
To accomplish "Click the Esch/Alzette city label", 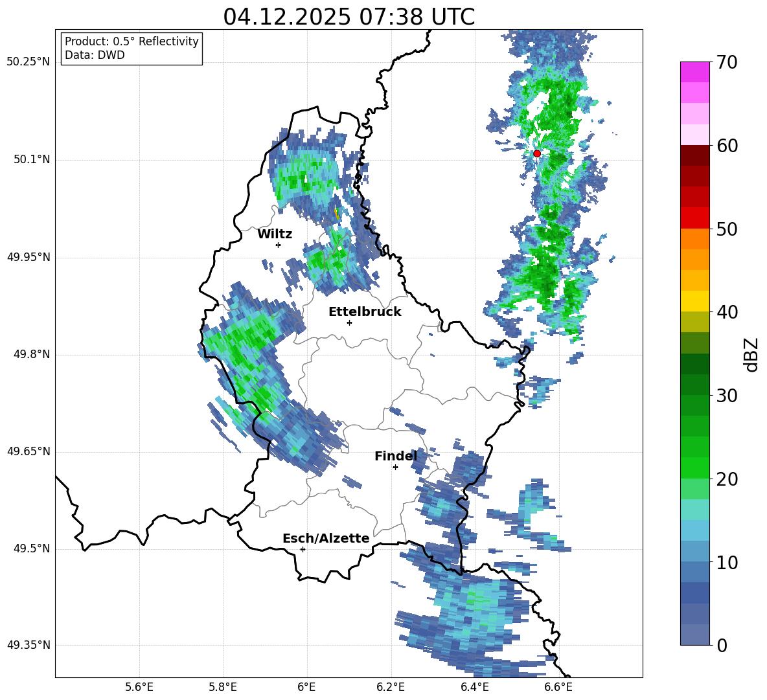I will (x=326, y=538).
